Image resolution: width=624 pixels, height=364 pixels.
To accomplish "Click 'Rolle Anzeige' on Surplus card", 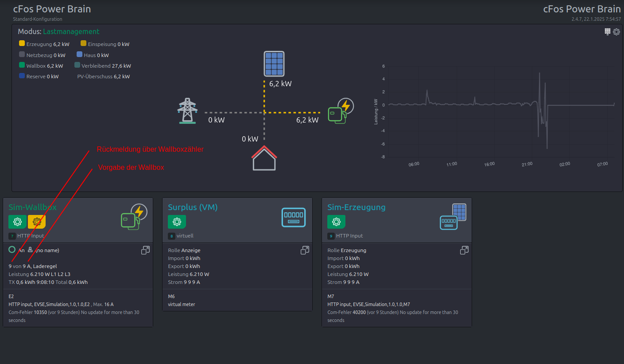I will (184, 250).
